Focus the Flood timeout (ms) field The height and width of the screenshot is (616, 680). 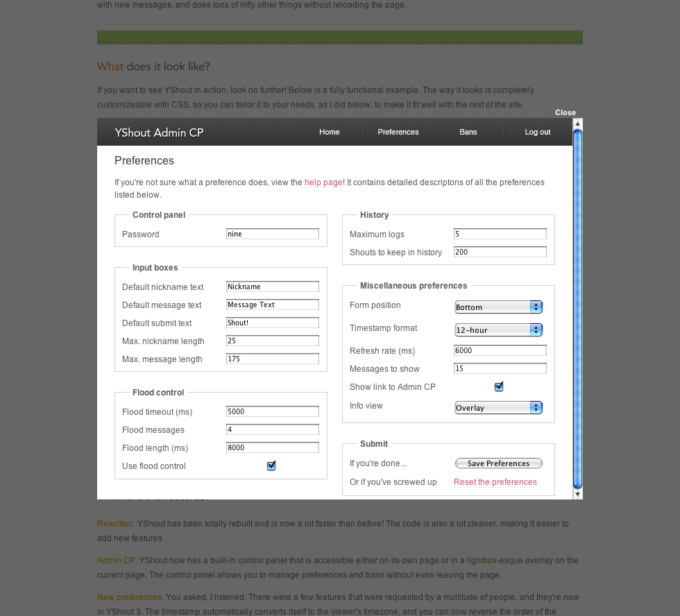(272, 411)
